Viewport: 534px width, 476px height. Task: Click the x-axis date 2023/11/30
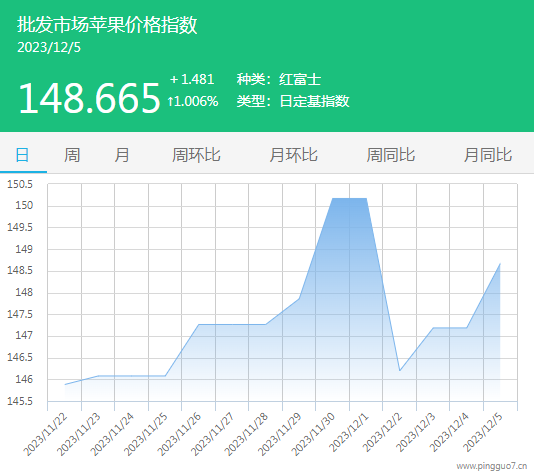point(313,434)
